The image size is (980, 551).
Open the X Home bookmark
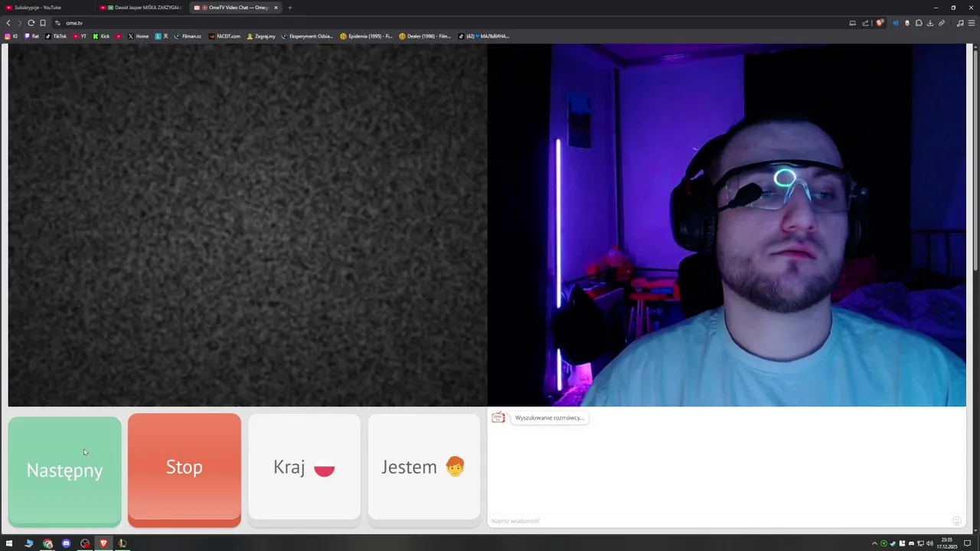139,36
